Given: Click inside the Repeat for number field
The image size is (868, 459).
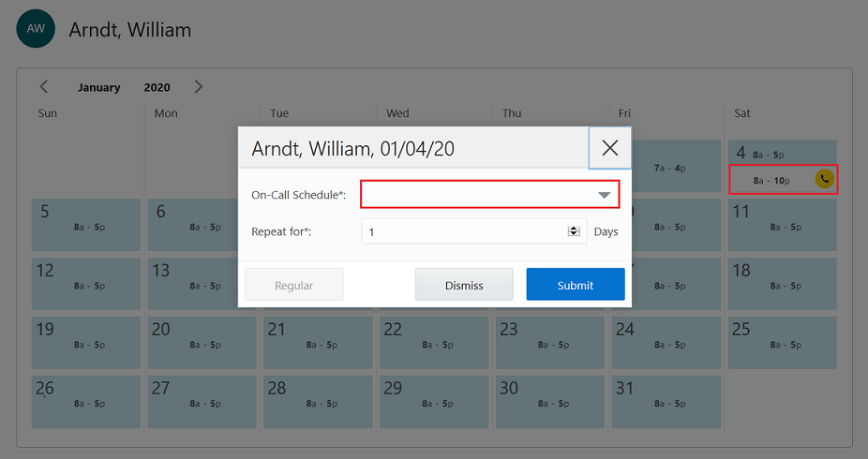Looking at the screenshot, I should (x=464, y=231).
